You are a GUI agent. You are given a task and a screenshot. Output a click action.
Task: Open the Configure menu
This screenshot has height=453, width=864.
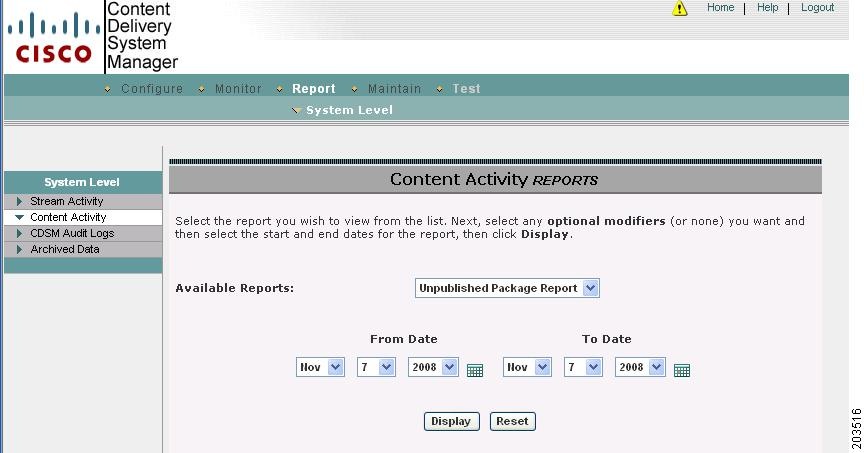[x=152, y=89]
